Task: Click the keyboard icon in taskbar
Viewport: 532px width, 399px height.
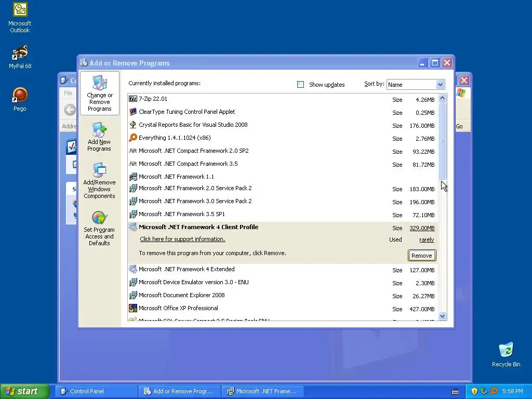Action: point(455,392)
